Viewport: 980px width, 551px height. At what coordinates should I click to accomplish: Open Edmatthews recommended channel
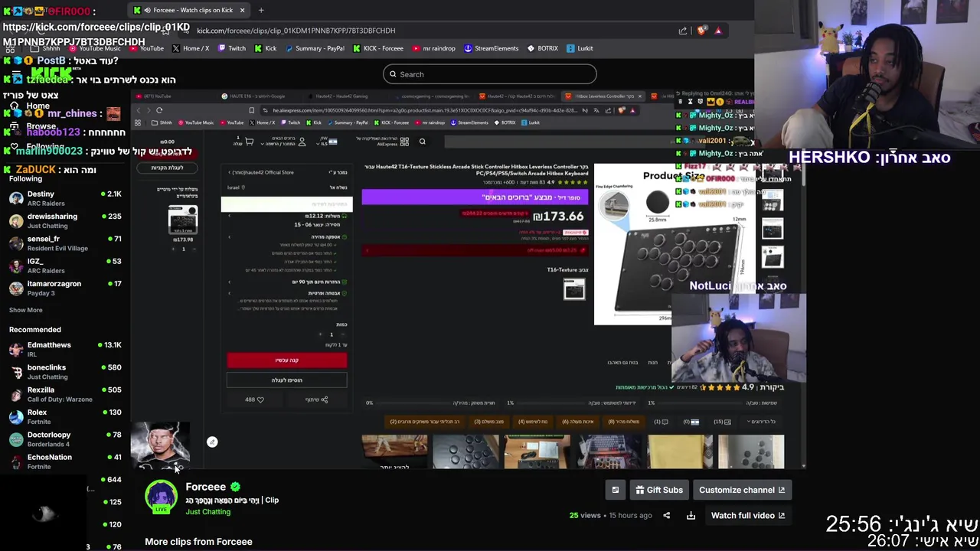pos(65,349)
